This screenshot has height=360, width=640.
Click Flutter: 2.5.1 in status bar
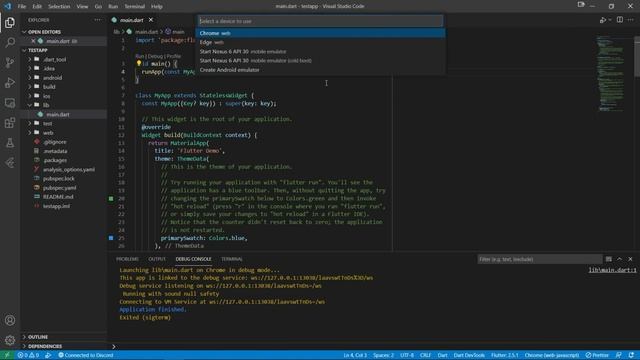coord(504,355)
